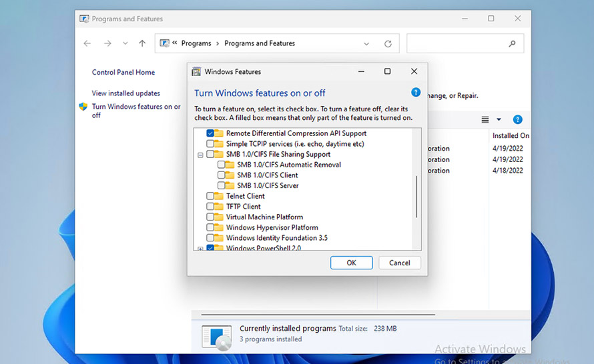Maximize the Windows Features dialog
The width and height of the screenshot is (594, 364).
pos(387,71)
